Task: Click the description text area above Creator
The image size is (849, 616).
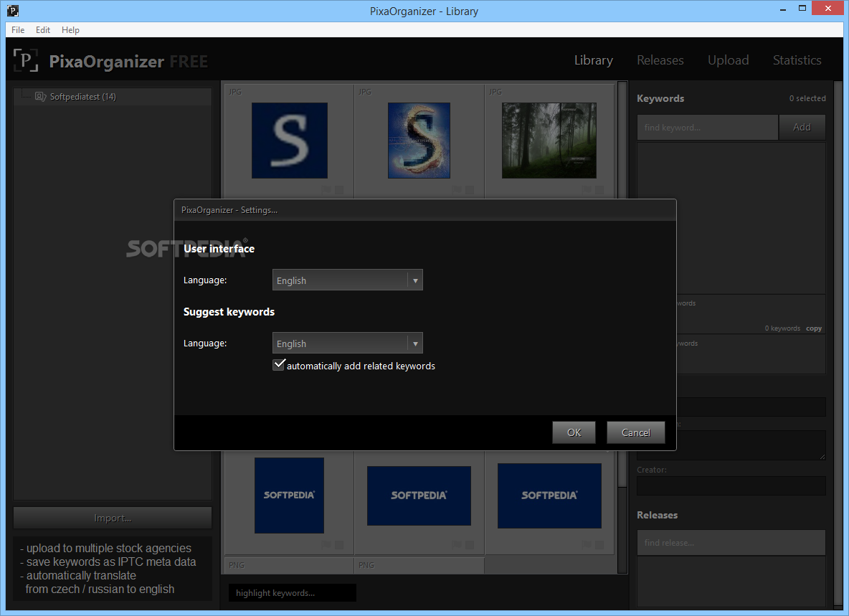Action: pyautogui.click(x=751, y=445)
